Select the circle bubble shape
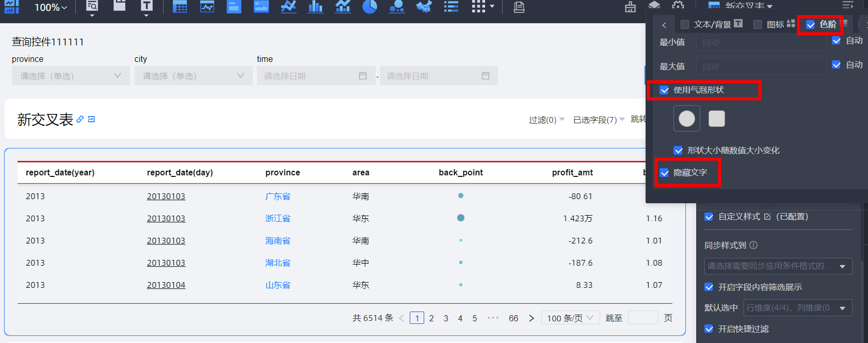The height and width of the screenshot is (343, 868). pos(686,119)
